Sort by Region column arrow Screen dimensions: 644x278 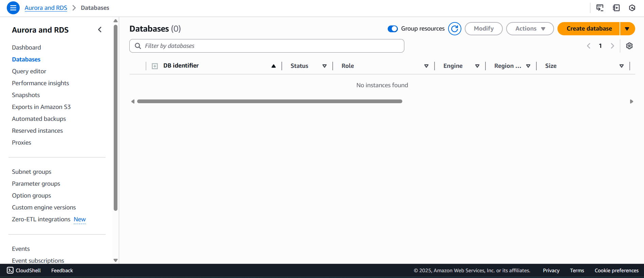point(528,66)
